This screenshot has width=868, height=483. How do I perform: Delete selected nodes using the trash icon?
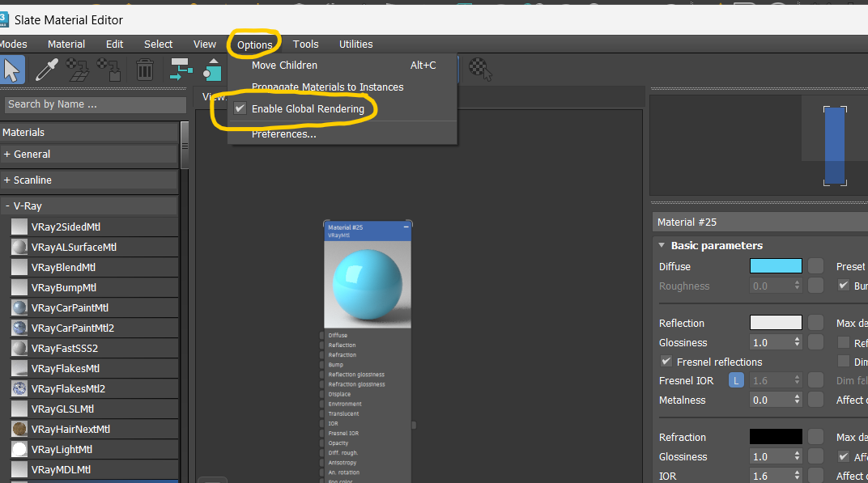pyautogui.click(x=143, y=70)
